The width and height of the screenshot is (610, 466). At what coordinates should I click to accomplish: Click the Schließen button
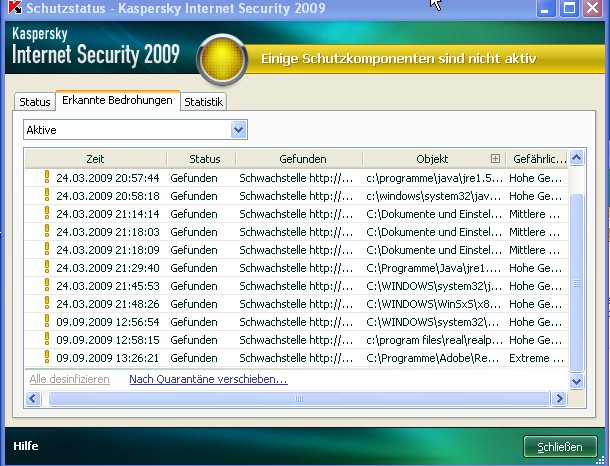tap(560, 447)
